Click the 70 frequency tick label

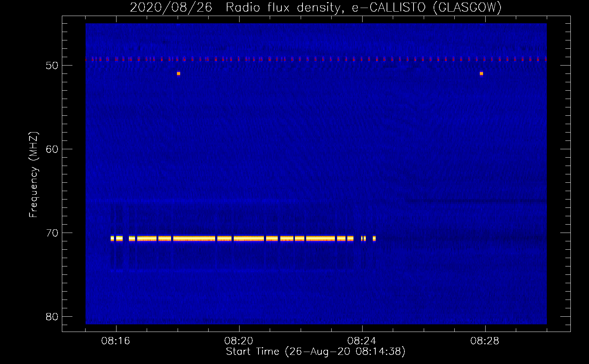coord(52,233)
